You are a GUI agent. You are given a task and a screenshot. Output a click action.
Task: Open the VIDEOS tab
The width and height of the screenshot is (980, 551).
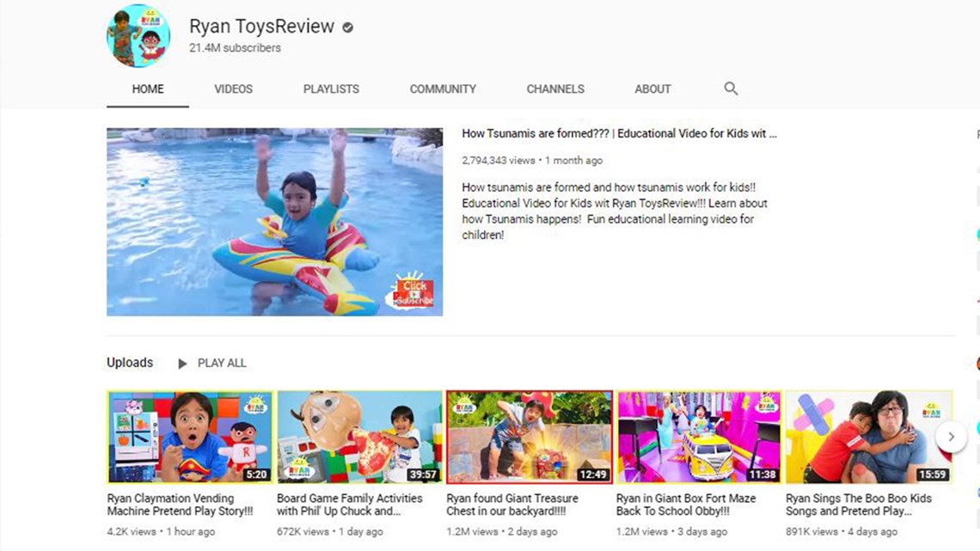[233, 89]
